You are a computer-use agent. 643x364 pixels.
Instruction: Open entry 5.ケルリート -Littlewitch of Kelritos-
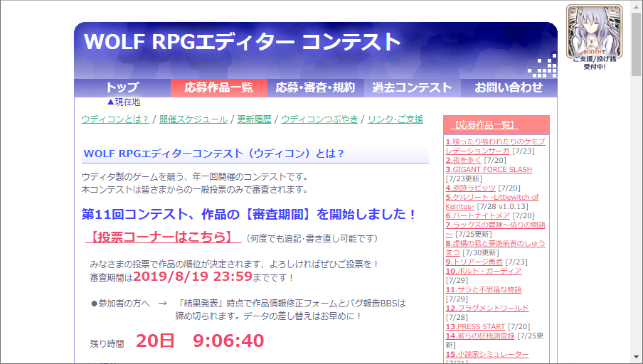pos(492,202)
